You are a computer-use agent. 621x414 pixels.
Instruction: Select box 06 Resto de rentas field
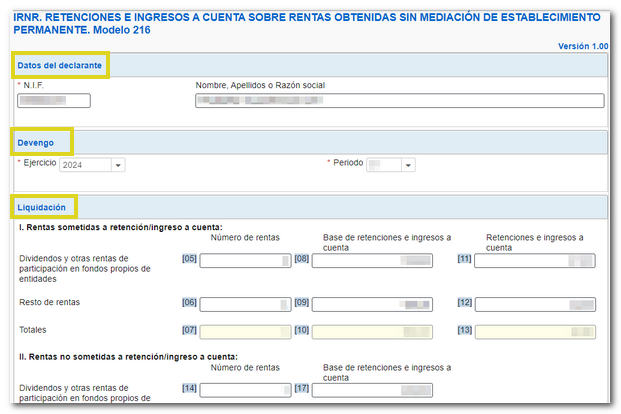click(245, 303)
